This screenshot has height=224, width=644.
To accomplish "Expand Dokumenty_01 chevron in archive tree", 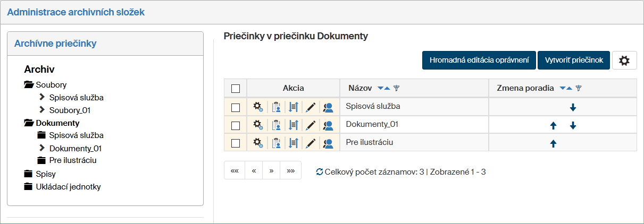I will [43, 148].
